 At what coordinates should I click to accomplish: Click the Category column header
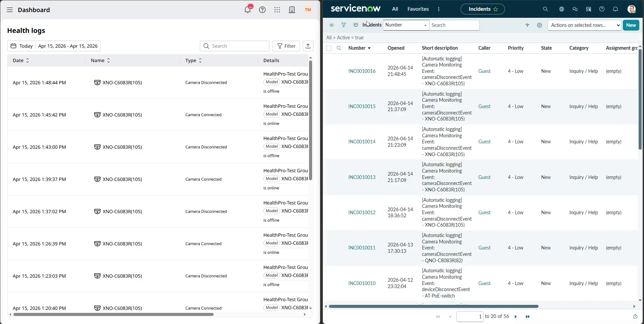coord(579,48)
